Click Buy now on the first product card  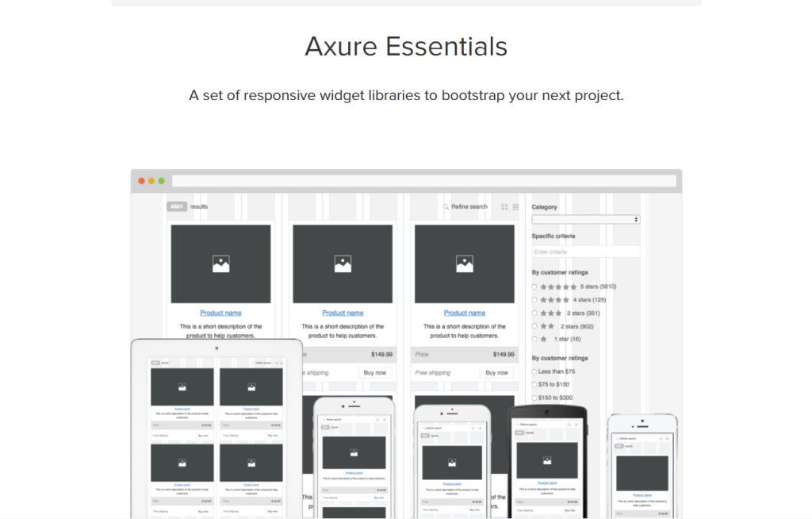(252, 372)
